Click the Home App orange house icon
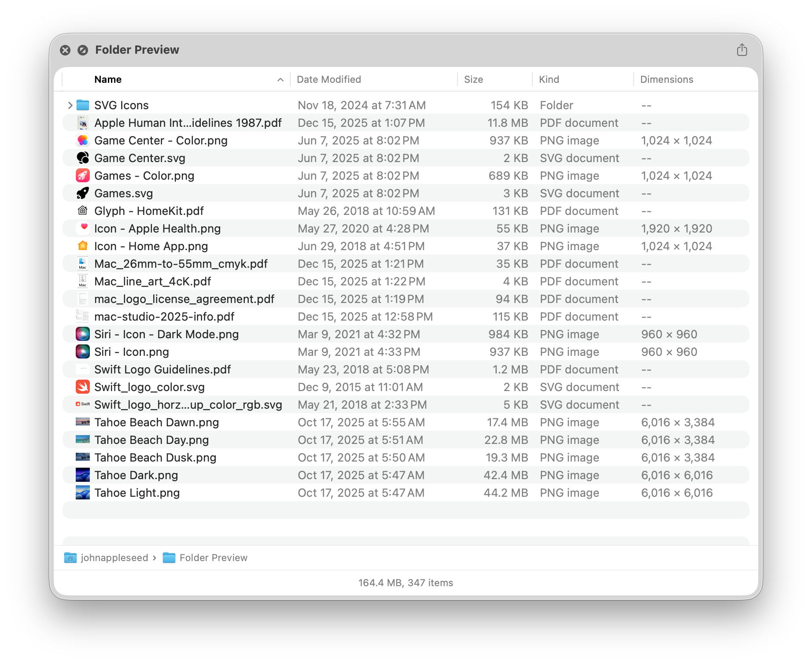 (x=83, y=246)
